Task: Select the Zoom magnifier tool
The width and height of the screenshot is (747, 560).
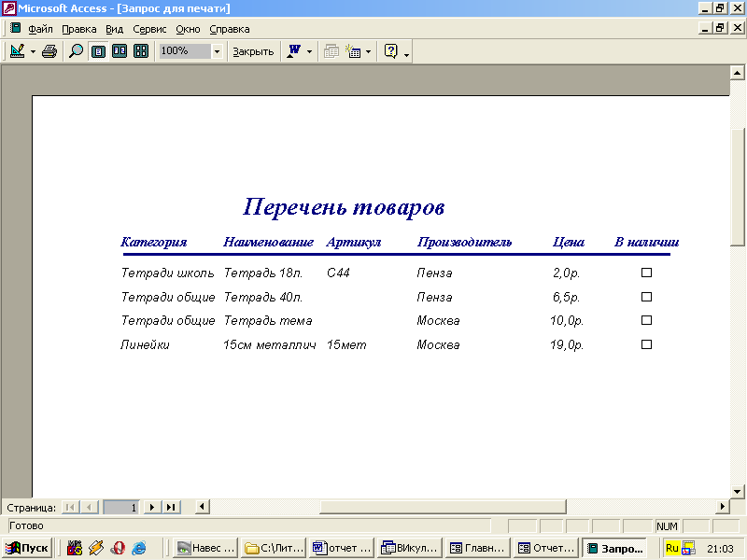Action: (x=76, y=51)
